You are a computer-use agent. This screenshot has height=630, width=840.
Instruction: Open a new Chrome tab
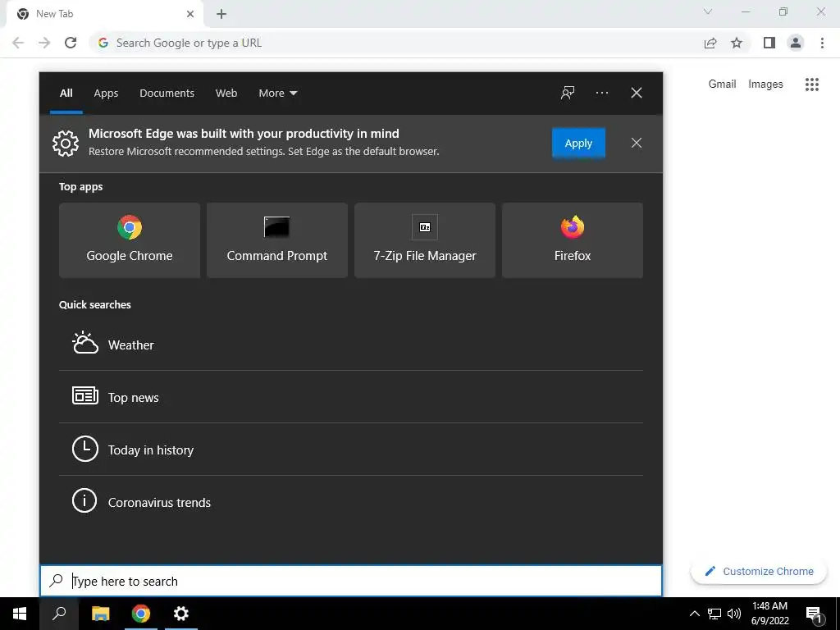coord(221,14)
